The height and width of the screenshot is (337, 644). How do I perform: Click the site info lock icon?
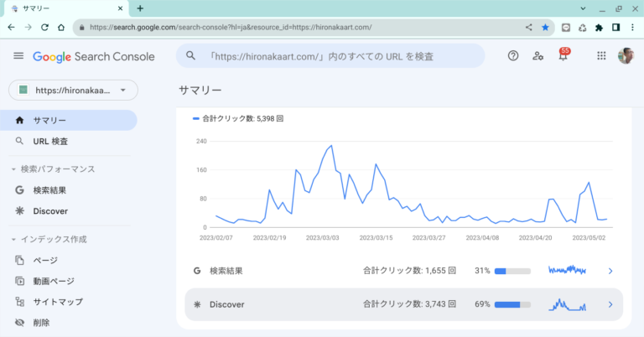tap(81, 28)
